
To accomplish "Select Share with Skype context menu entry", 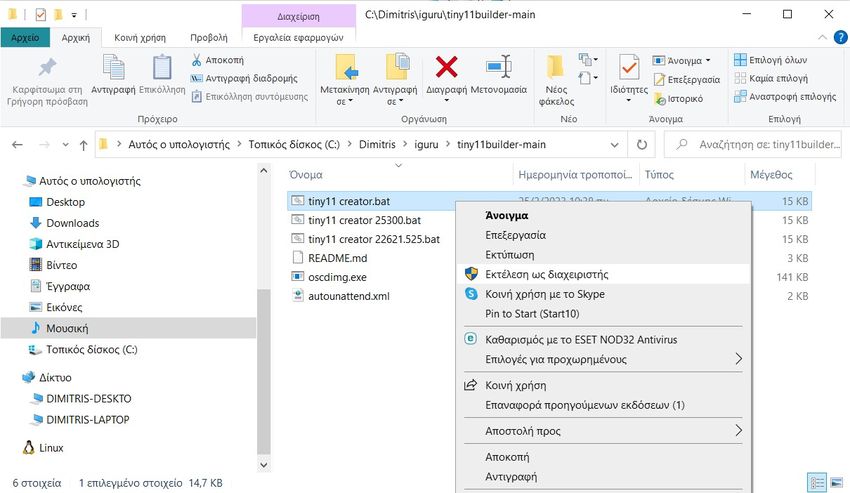I will [x=544, y=294].
